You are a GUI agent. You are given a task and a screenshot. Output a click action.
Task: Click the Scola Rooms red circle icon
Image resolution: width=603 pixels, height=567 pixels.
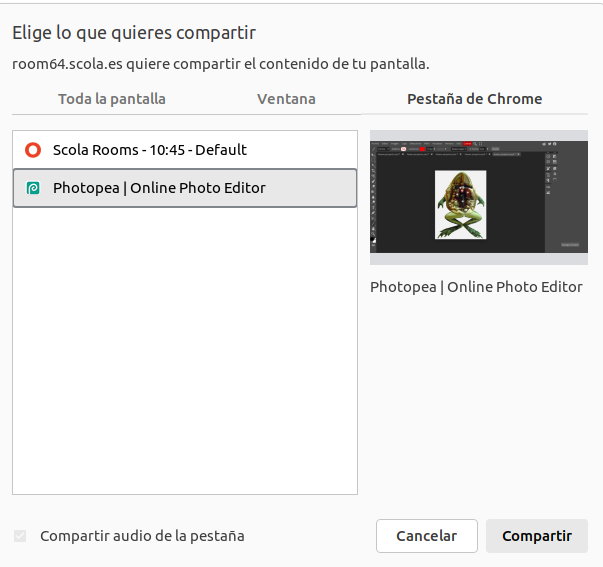click(33, 150)
